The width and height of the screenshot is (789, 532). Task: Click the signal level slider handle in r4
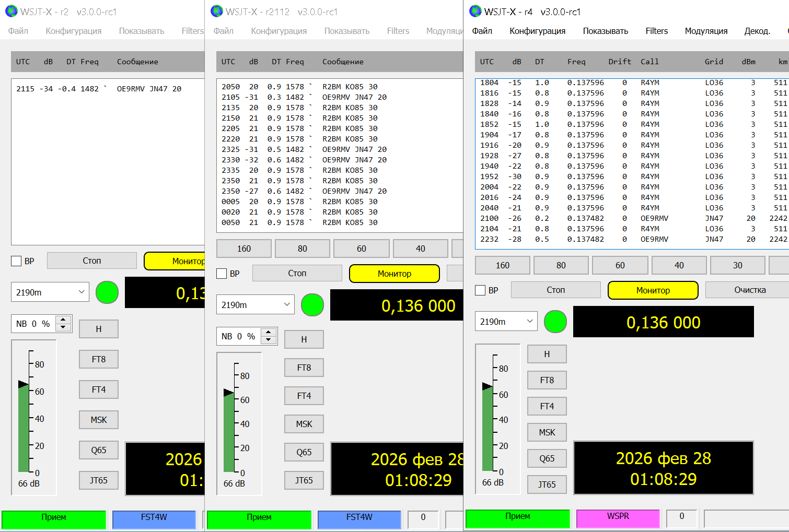pyautogui.click(x=487, y=386)
